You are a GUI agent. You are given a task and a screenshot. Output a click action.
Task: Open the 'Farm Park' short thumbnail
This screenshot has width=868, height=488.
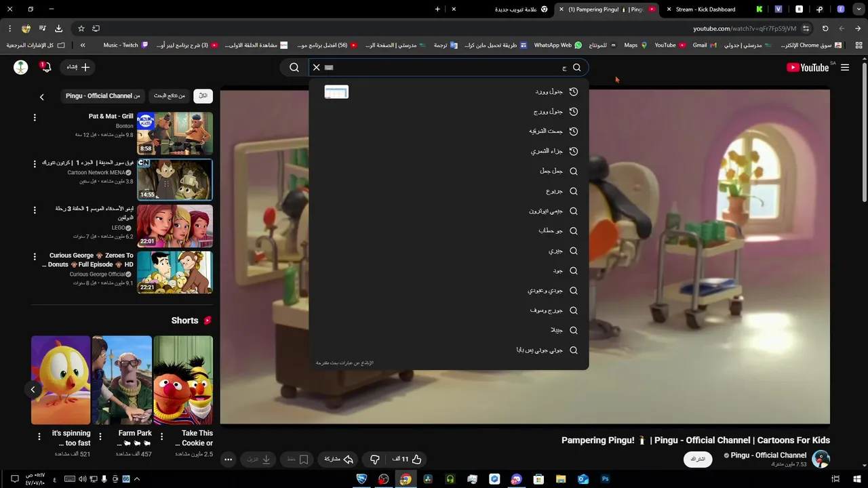[122, 380]
